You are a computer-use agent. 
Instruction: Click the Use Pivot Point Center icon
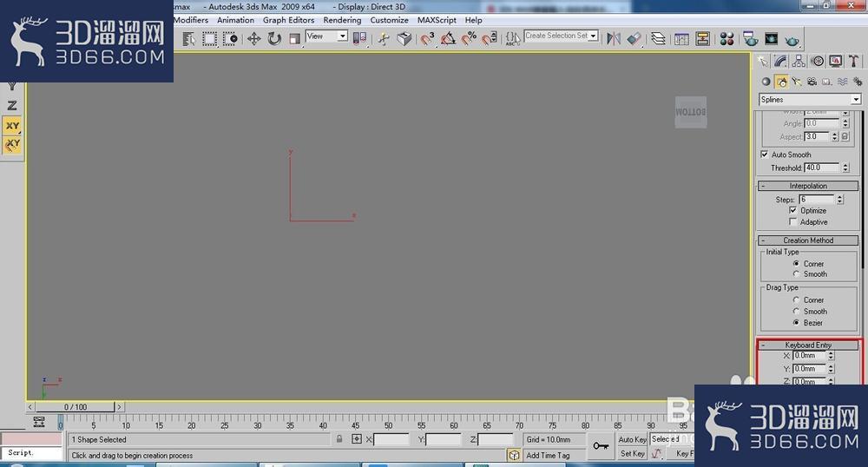pos(359,39)
